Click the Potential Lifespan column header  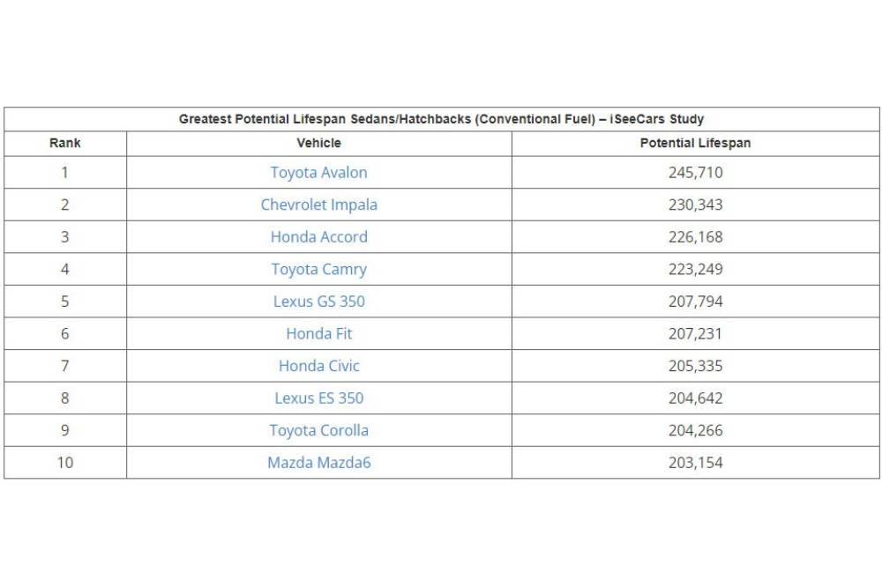pyautogui.click(x=695, y=143)
